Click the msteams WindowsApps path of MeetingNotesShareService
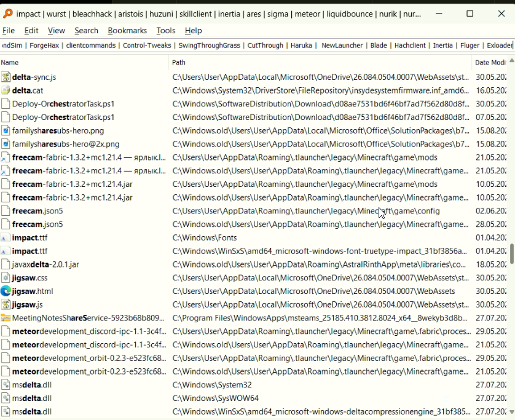 [x=320, y=318]
